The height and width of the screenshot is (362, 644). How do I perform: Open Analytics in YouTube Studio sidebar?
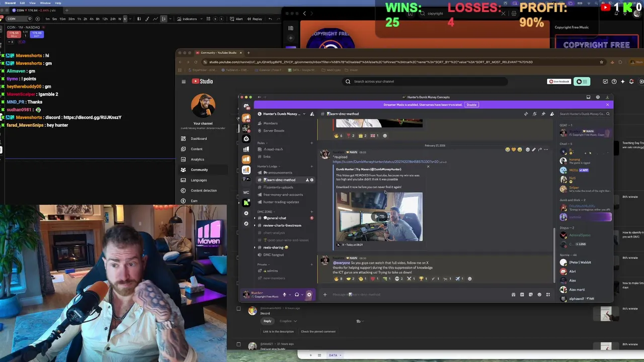point(197,159)
